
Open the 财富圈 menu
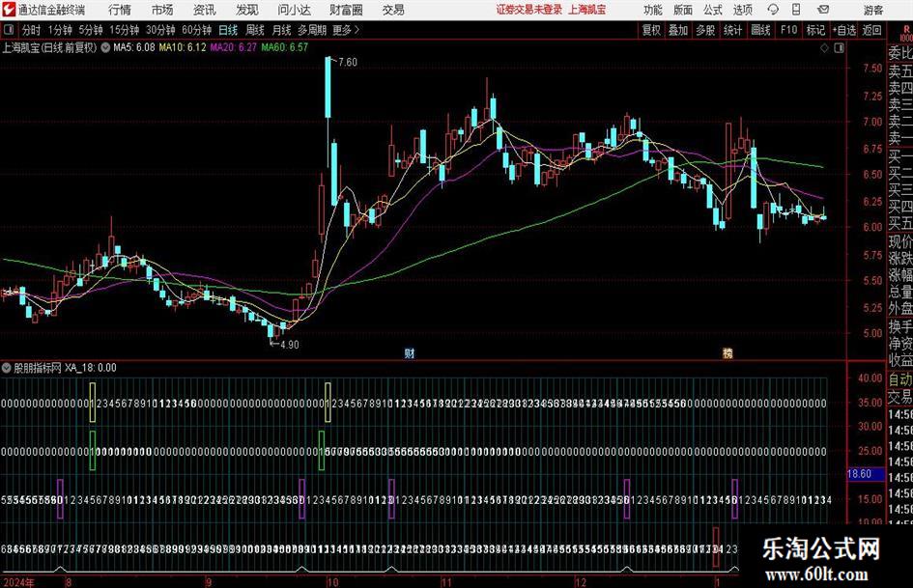(x=346, y=10)
